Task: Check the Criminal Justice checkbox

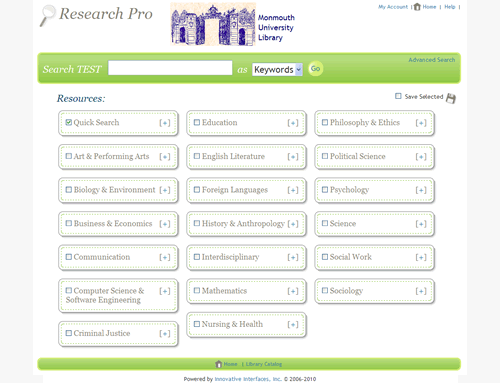Action: click(x=69, y=333)
